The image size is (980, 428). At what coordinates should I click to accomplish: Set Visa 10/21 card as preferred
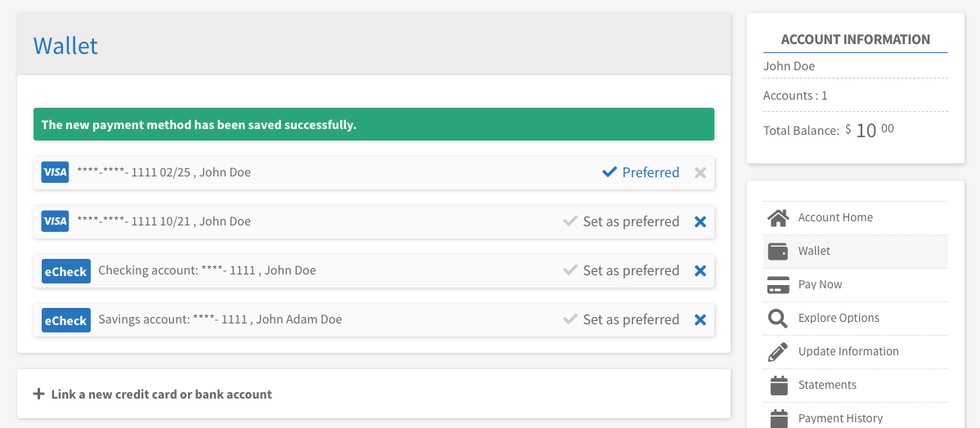pyautogui.click(x=621, y=221)
